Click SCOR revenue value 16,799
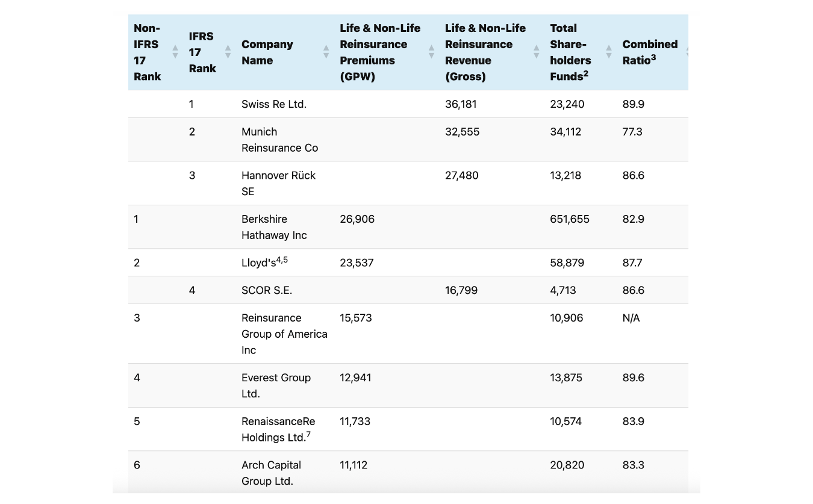This screenshot has width=813, height=504. [x=461, y=290]
